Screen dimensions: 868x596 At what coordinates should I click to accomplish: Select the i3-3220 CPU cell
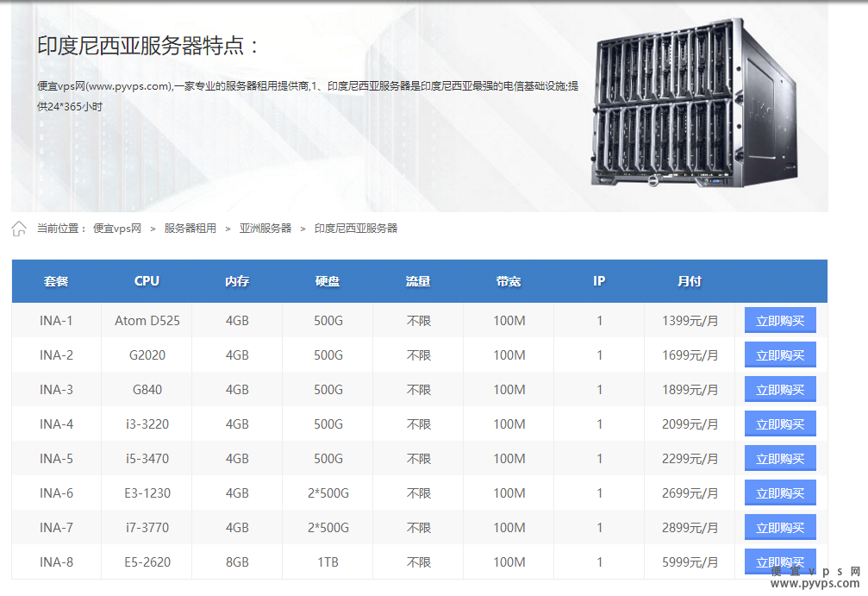pos(147,424)
